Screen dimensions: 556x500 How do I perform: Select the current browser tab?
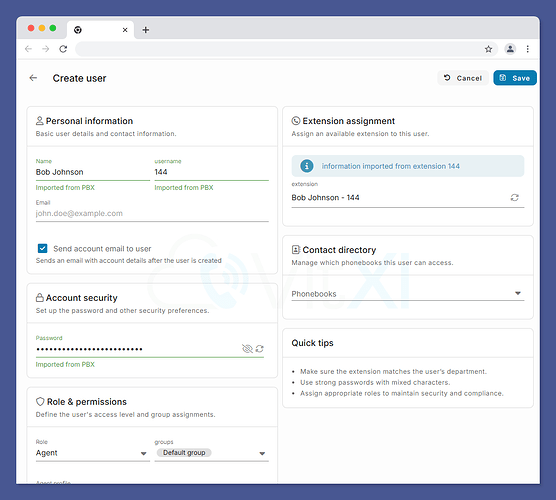100,30
